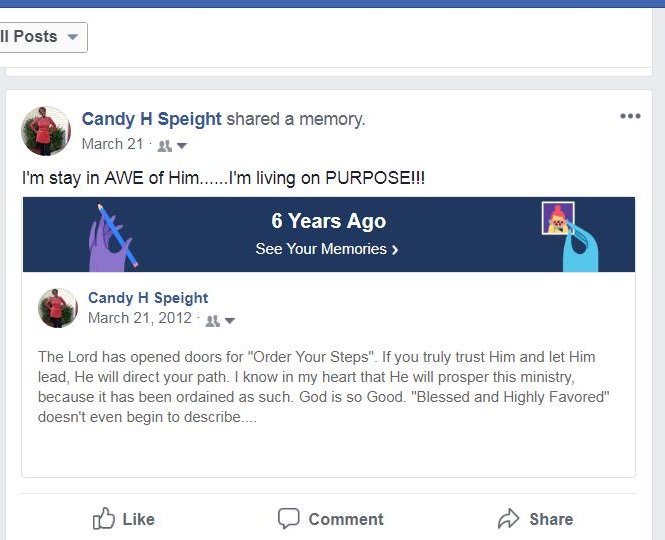Click the March 21 post timestamp
The image size is (665, 540).
[112, 144]
